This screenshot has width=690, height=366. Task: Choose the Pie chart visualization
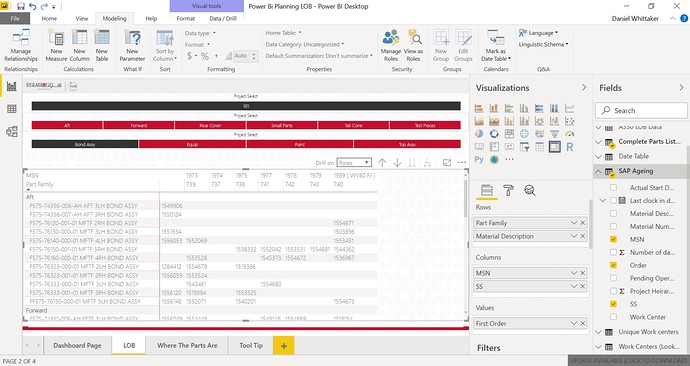pyautogui.click(x=479, y=133)
